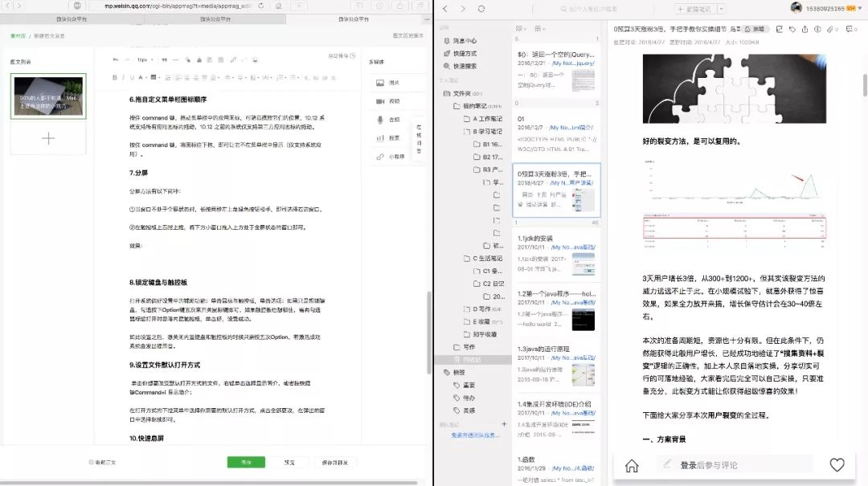Click the 保存并群发 button
Viewport: 868px width, 486px height.
pos(334,463)
